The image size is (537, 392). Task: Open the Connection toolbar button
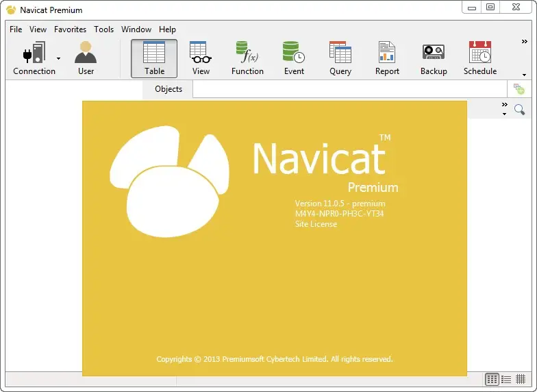(34, 58)
